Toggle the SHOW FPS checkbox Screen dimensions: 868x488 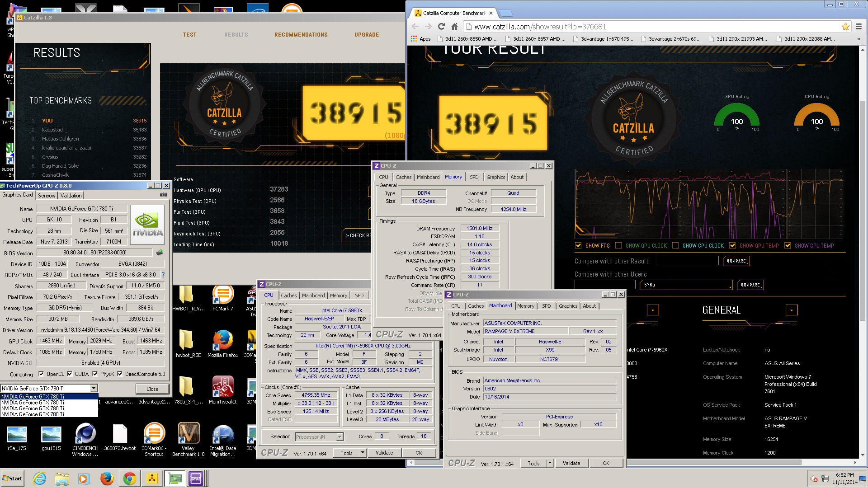pos(578,245)
